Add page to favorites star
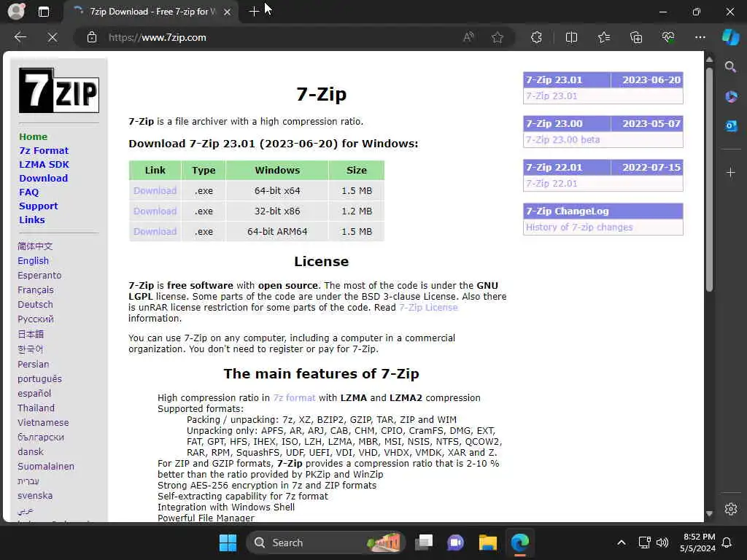 pos(498,37)
